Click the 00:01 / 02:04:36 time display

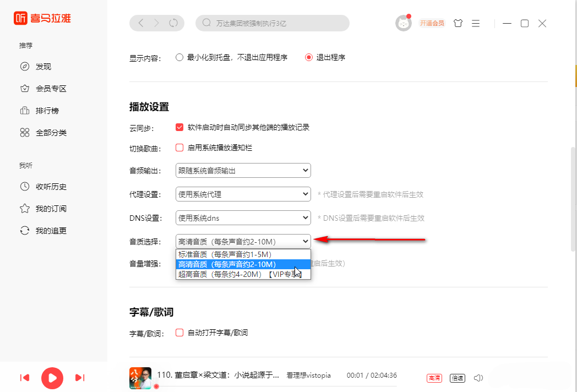(372, 375)
